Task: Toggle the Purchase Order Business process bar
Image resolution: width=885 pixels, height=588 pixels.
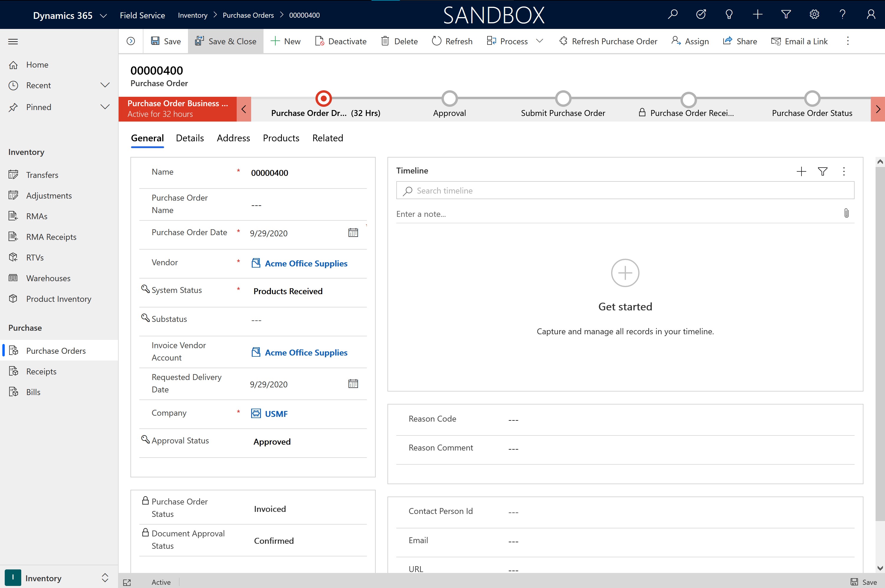Action: (x=243, y=108)
